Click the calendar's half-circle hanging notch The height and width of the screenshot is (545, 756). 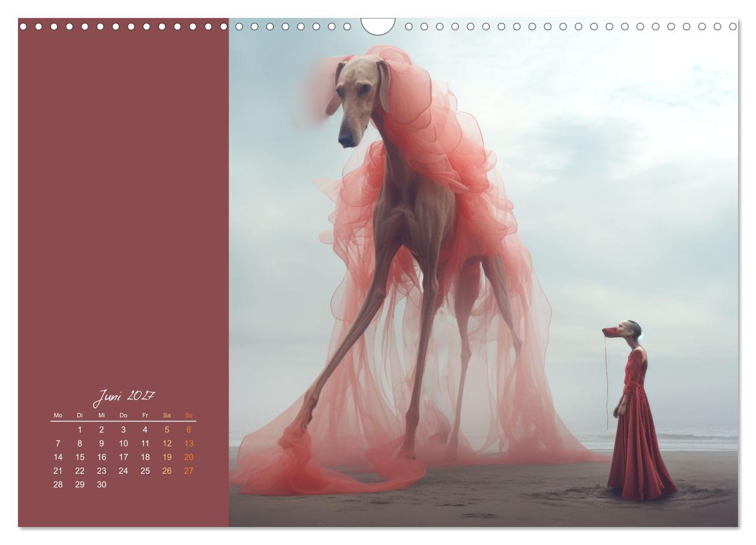point(378,25)
